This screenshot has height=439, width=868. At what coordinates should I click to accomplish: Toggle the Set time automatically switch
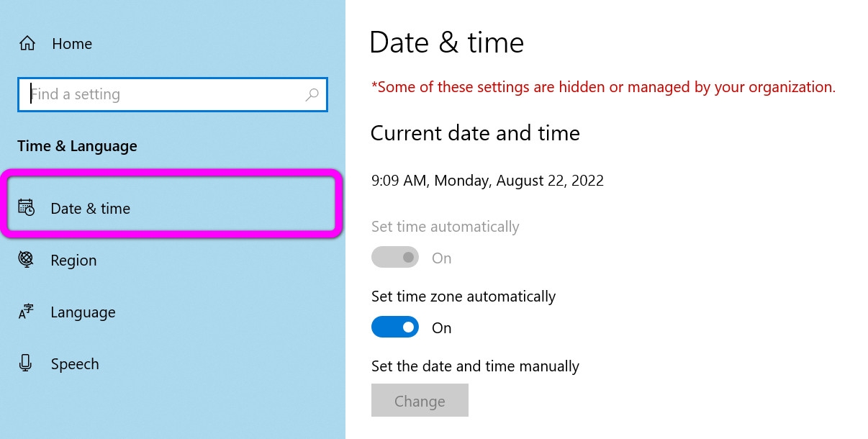395,257
